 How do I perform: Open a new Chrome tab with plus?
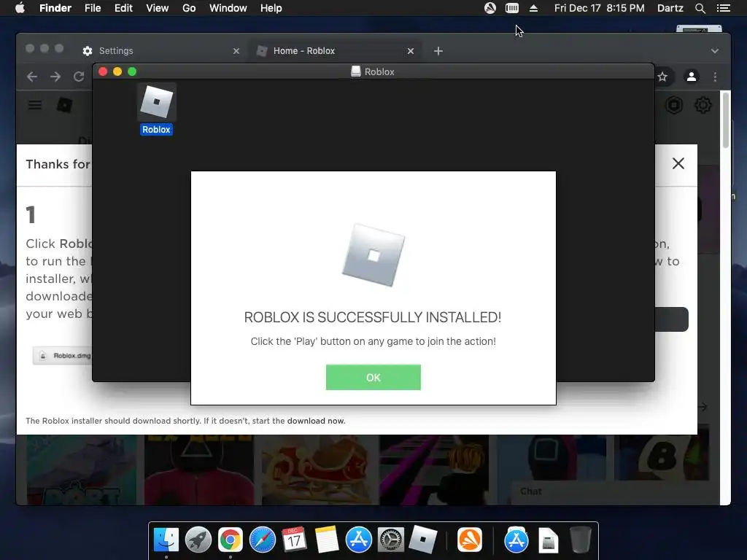click(x=438, y=51)
